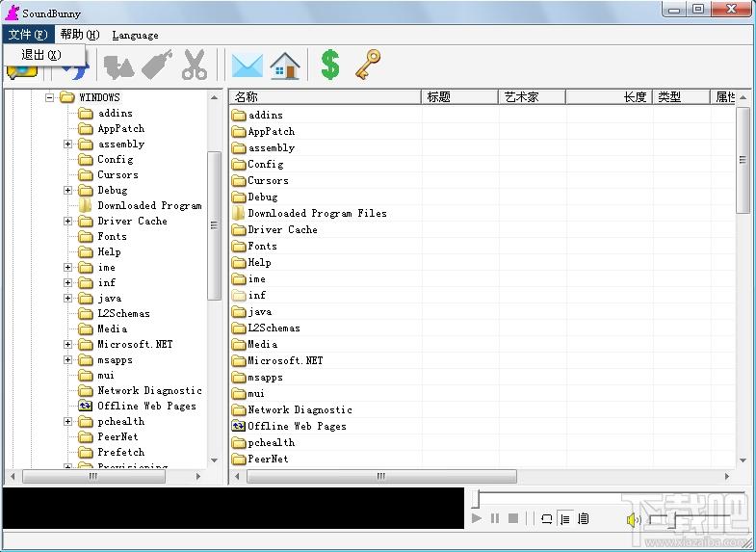Image resolution: width=756 pixels, height=552 pixels.
Task: Click the playback position slider thumb
Action: (x=476, y=499)
